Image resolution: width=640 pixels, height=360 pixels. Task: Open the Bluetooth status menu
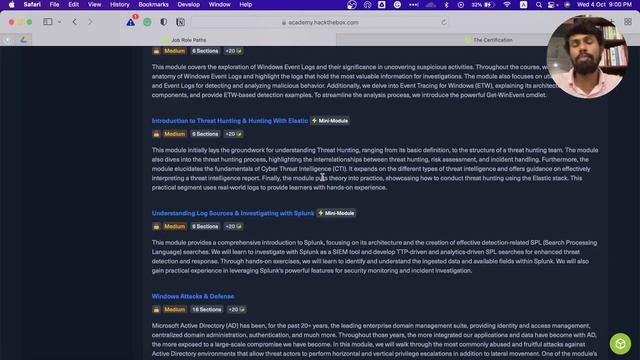pyautogui.click(x=446, y=5)
